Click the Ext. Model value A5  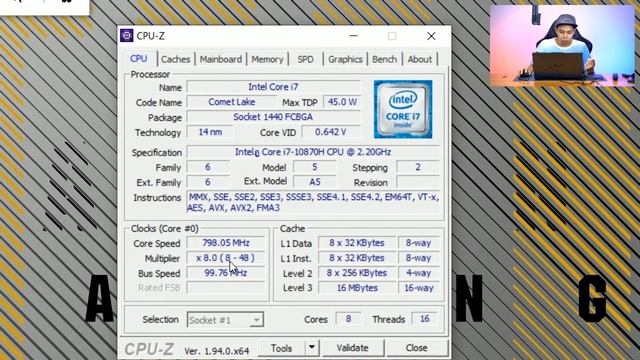click(315, 182)
